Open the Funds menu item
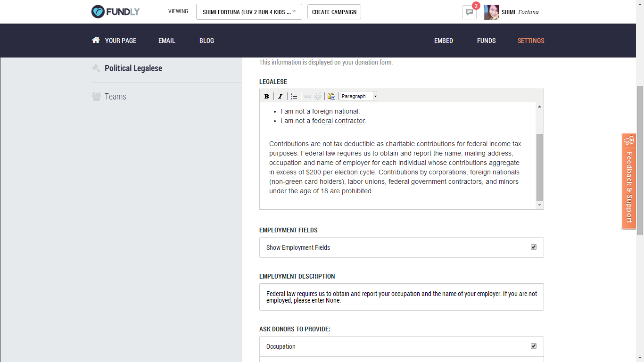Screen dimensions: 644x362 (487, 41)
